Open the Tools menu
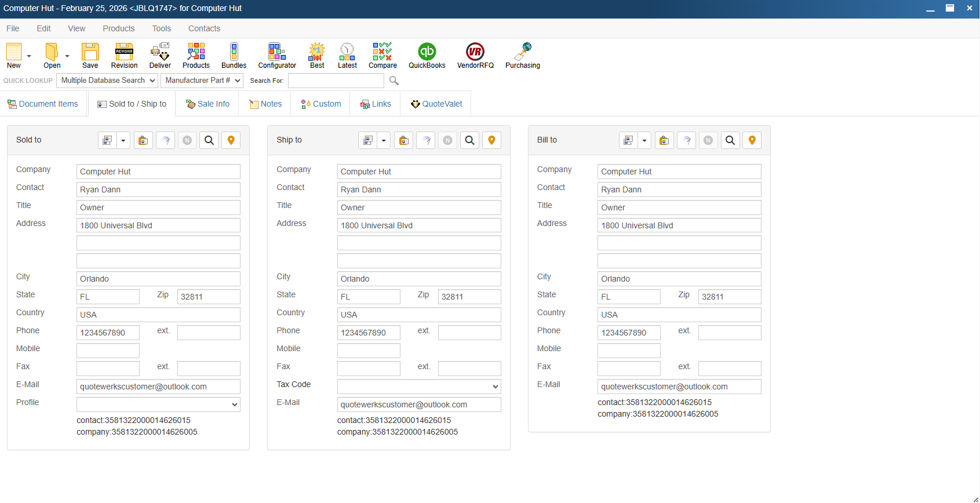 (x=161, y=28)
